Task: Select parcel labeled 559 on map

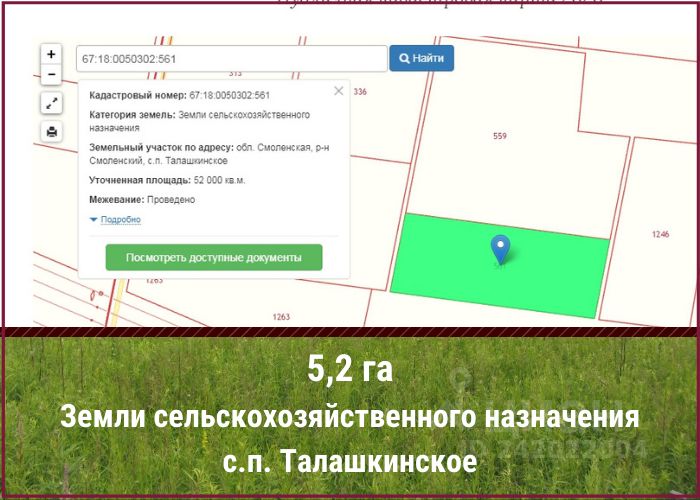Action: tap(500, 136)
